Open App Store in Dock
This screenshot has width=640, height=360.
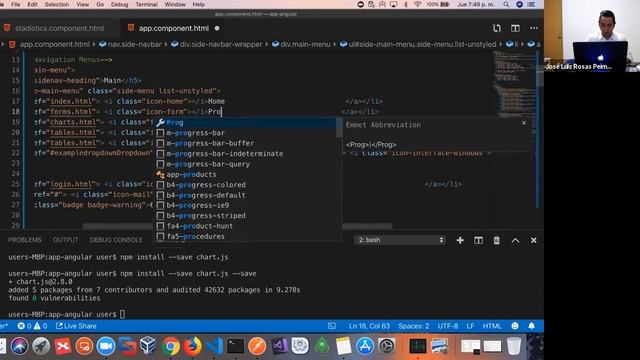tap(365, 347)
